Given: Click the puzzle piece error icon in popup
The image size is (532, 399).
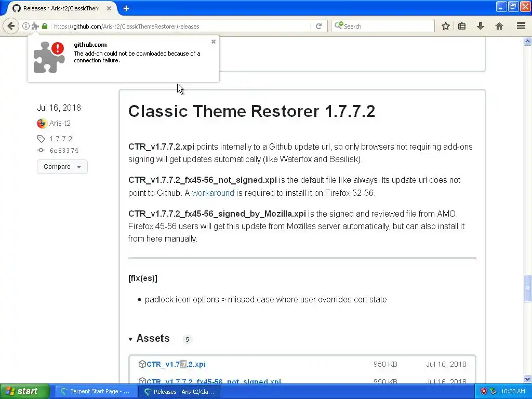Looking at the screenshot, I should click(49, 57).
